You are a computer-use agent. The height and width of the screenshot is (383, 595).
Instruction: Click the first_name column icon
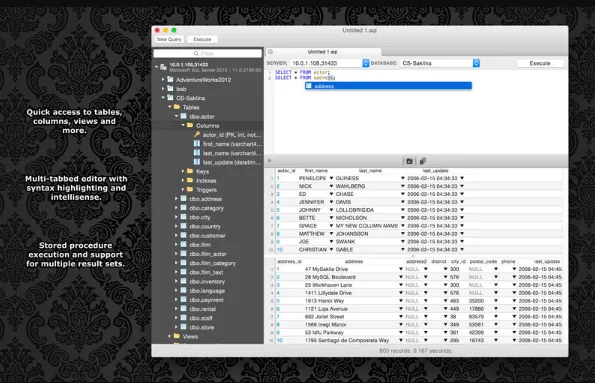point(197,144)
